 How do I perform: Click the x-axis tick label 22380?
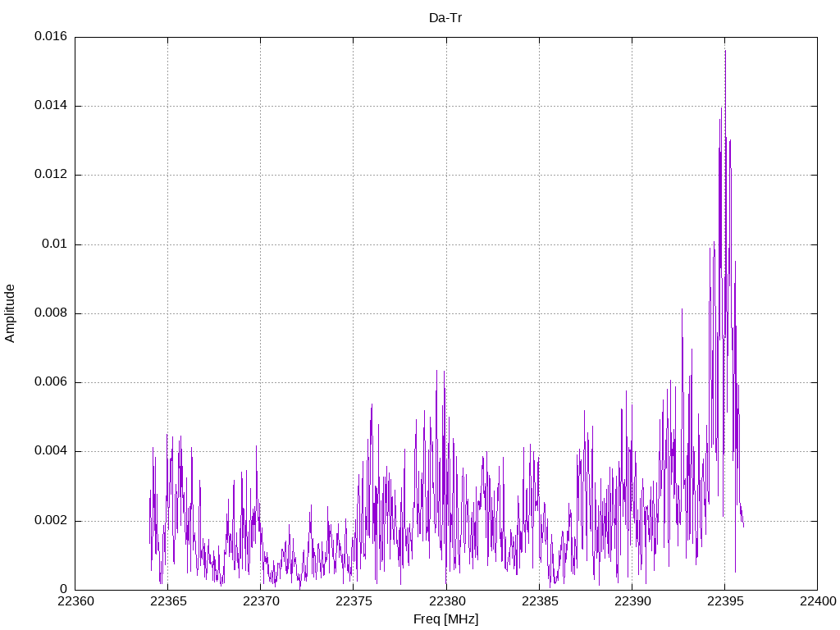pos(446,601)
